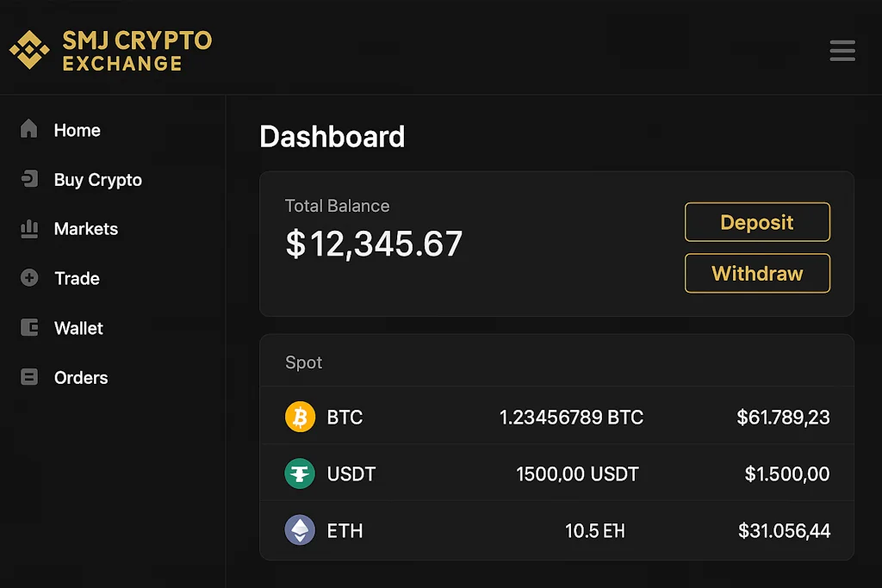Go to the Home menu item
Viewport: 882px width, 588px height.
78,131
